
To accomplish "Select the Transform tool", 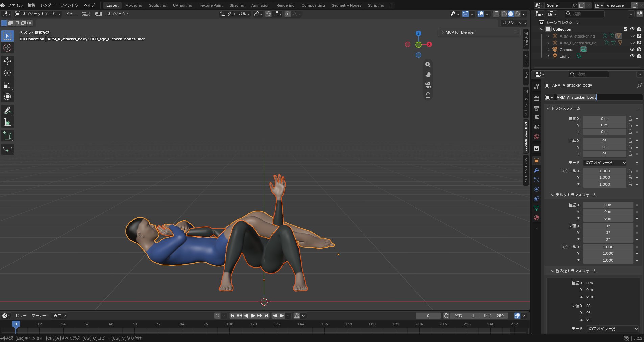I will click(7, 97).
